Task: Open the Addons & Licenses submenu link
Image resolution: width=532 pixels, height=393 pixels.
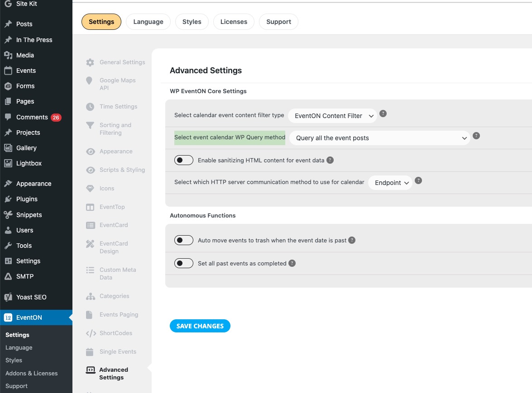Action: [x=32, y=374]
